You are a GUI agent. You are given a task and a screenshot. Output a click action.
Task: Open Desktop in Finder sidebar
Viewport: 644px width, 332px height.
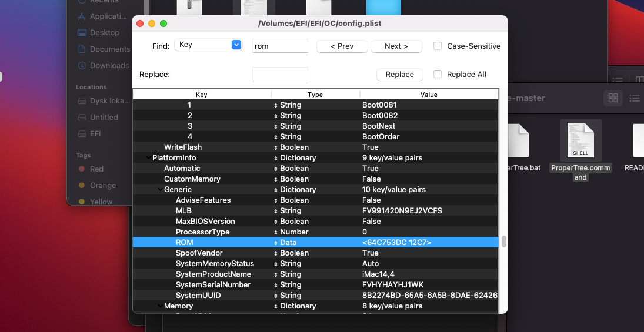pyautogui.click(x=99, y=33)
